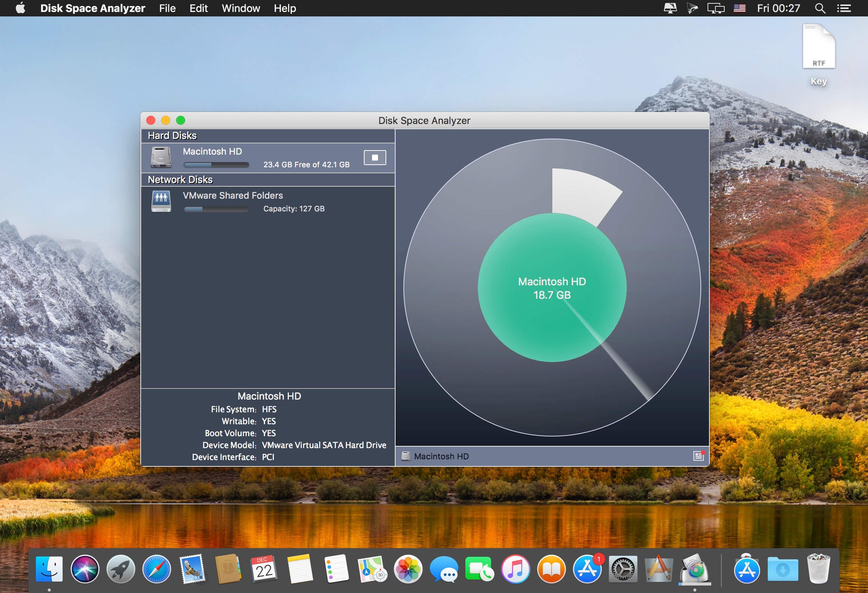Open Photos from the dock
This screenshot has height=593, width=868.
coord(408,569)
